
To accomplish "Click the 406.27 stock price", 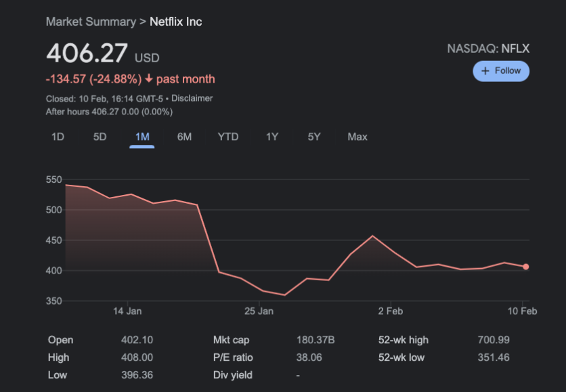I will (87, 53).
